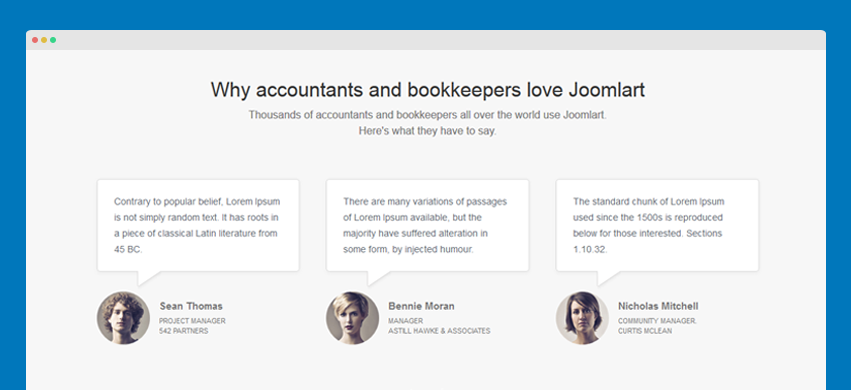Click the green maximize window dot
This screenshot has width=851, height=390.
point(53,40)
